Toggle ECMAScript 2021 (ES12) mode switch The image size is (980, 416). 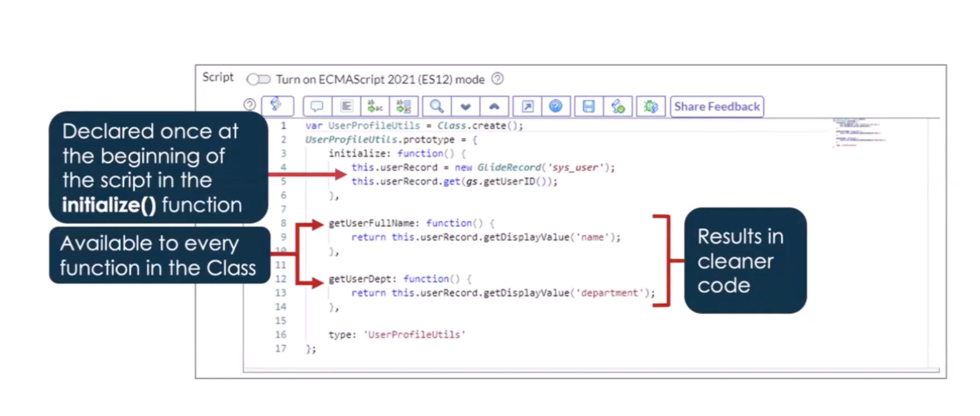(258, 80)
